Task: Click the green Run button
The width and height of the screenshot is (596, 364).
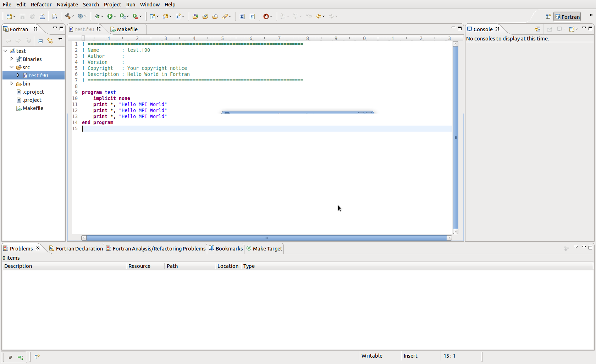Action: [110, 16]
